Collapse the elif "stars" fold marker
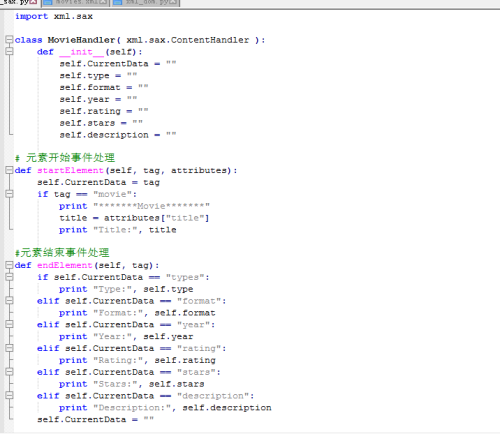The width and height of the screenshot is (500, 434). 9,372
